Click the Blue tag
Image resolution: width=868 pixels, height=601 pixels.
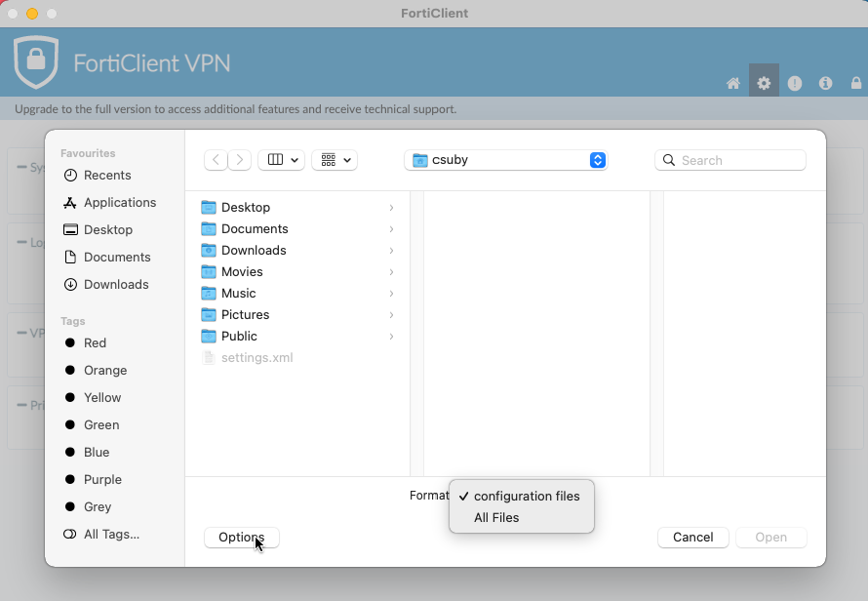[87, 452]
